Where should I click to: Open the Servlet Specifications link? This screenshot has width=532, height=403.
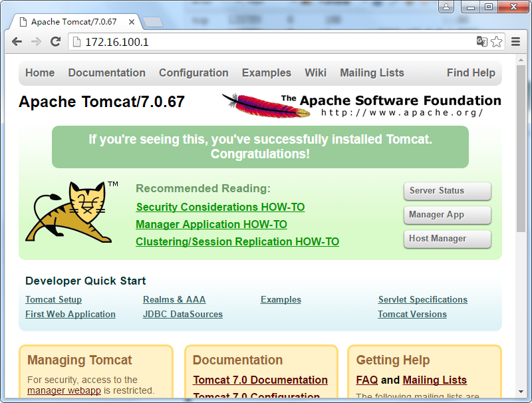tap(423, 299)
